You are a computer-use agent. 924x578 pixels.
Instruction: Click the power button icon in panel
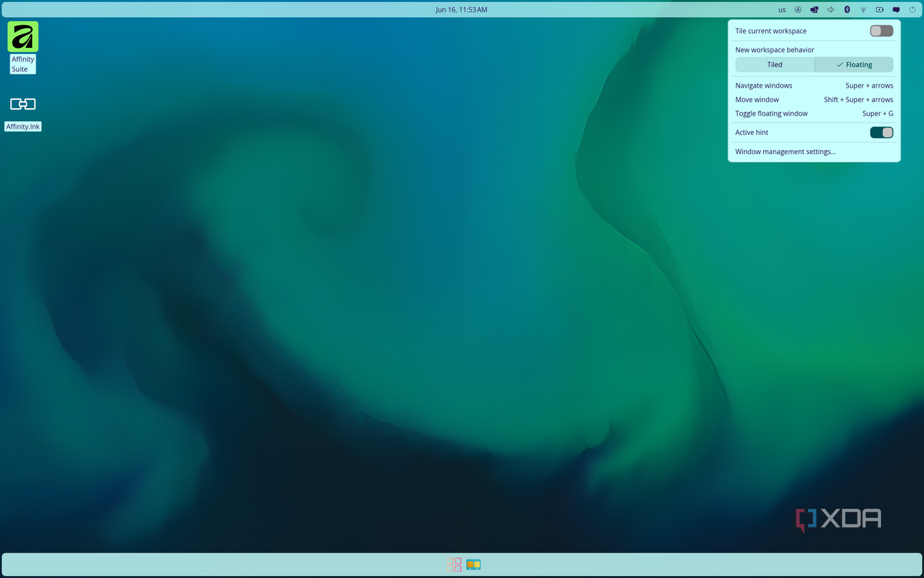pyautogui.click(x=912, y=10)
